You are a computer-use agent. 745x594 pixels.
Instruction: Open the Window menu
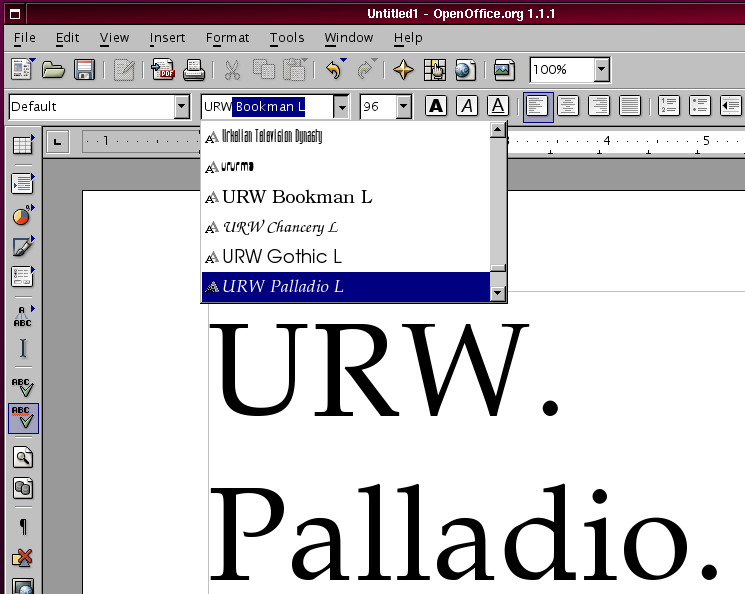click(x=349, y=38)
